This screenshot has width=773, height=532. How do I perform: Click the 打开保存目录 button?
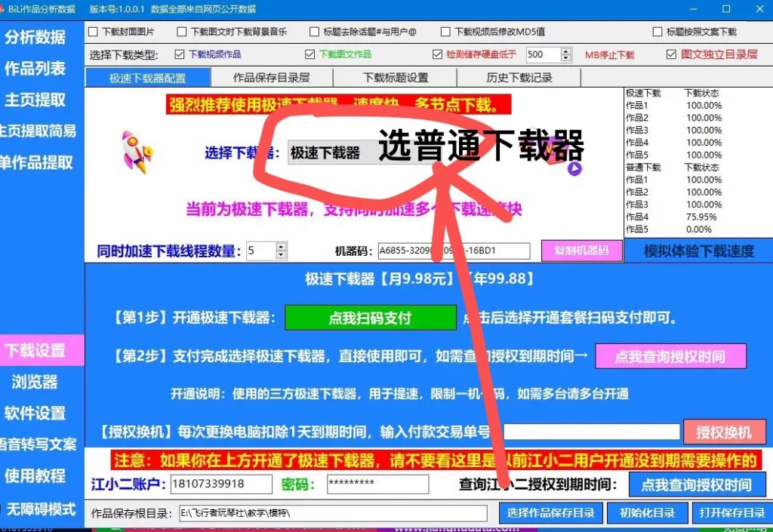732,513
